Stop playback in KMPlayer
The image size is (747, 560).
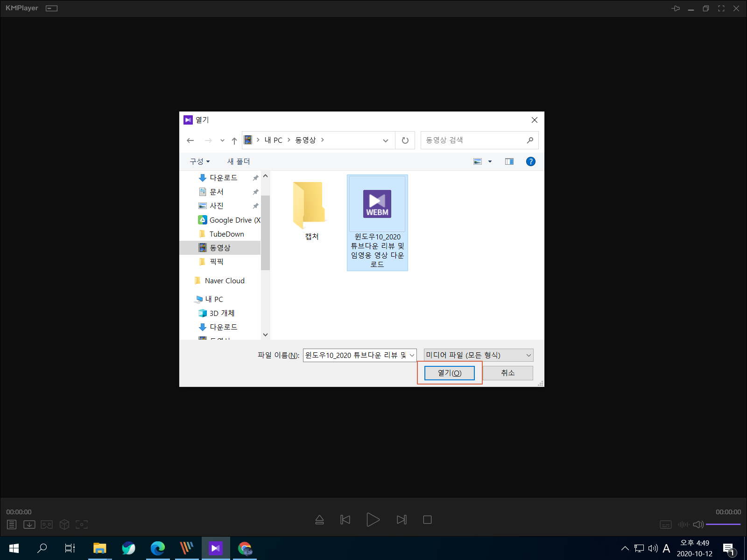click(x=427, y=519)
